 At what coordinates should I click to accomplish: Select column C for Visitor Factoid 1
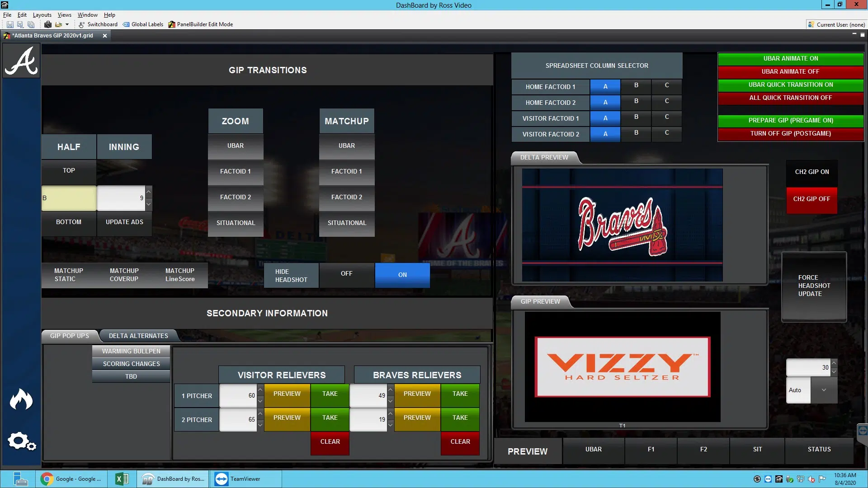[666, 117]
